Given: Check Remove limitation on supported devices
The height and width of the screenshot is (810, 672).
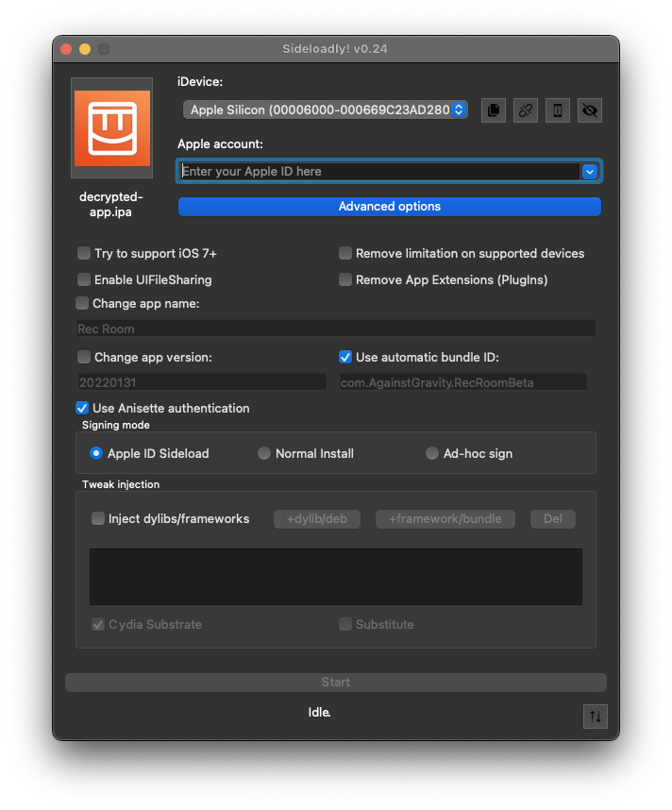Looking at the screenshot, I should [345, 254].
